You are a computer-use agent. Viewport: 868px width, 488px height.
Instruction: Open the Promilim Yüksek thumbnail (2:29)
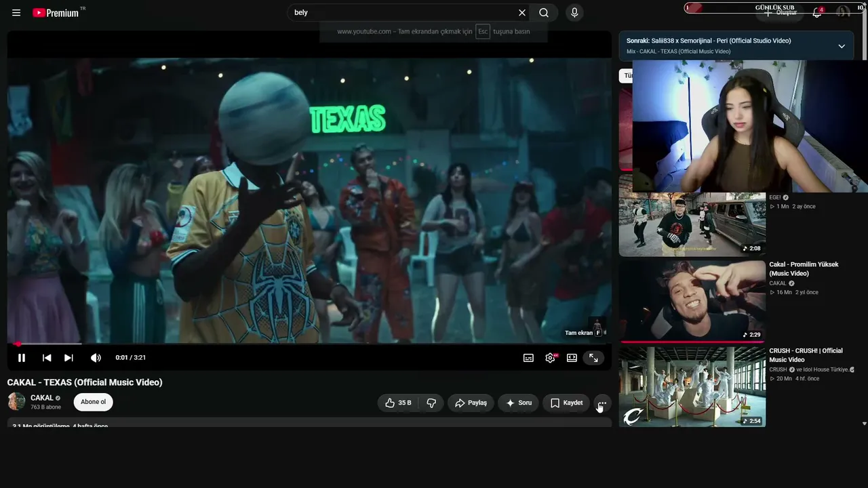pos(692,301)
